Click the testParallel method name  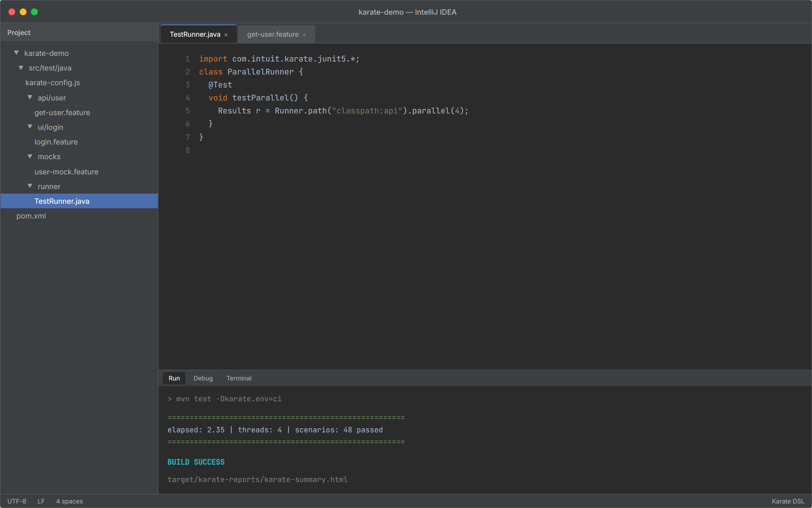(x=261, y=98)
